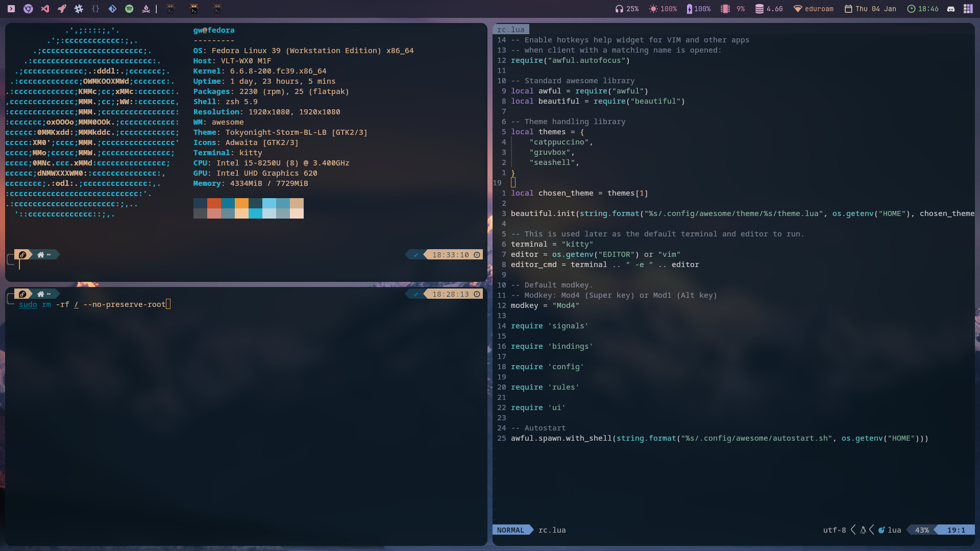
Task: Click the disk storage icon
Action: point(759,9)
